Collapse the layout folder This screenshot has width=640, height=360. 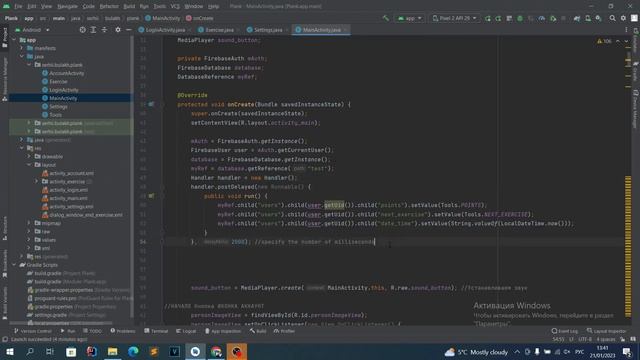29,165
